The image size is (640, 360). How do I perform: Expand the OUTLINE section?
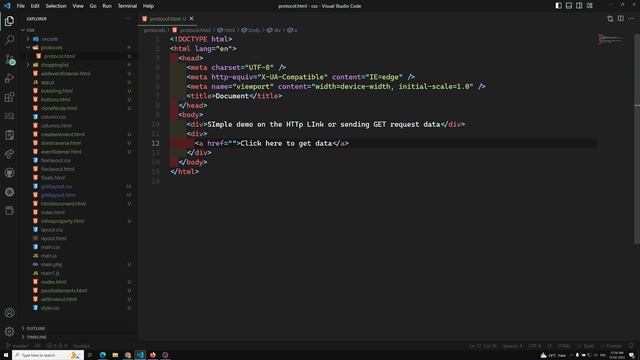click(36, 328)
